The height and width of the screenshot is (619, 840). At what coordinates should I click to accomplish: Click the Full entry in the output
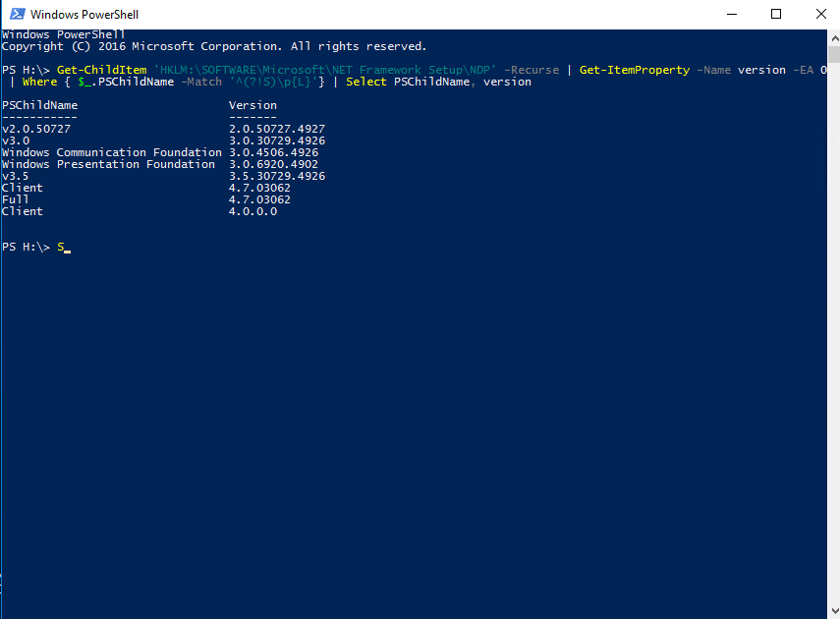pyautogui.click(x=15, y=198)
